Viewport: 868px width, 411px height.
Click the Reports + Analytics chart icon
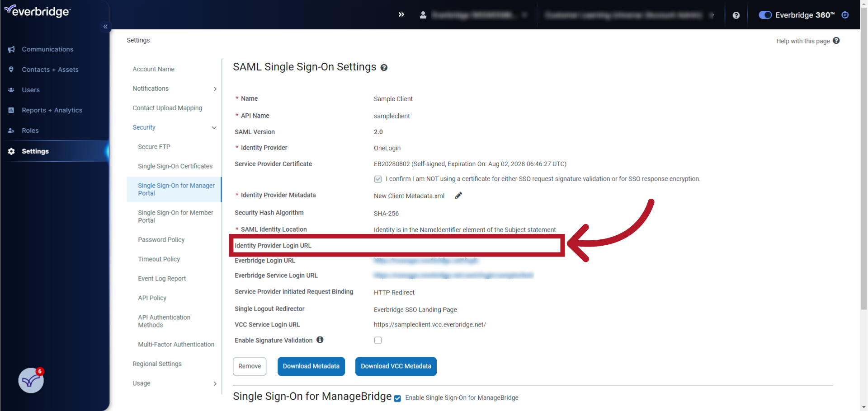tap(11, 110)
